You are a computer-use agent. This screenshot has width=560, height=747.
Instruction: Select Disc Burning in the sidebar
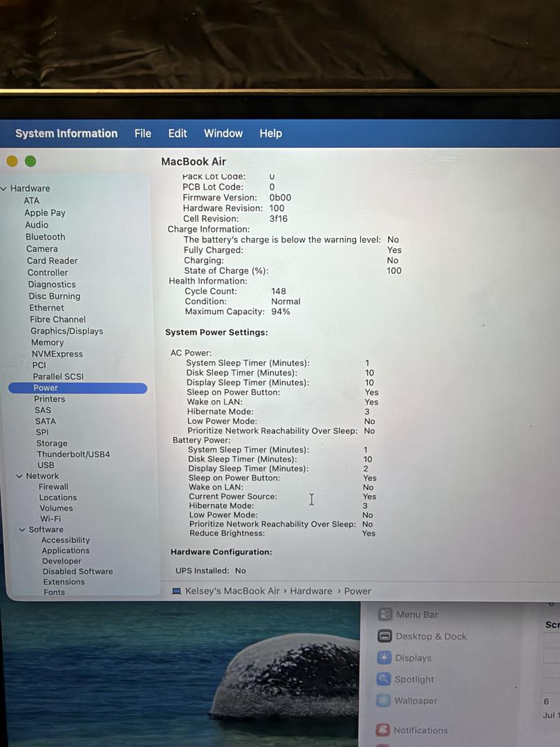pos(55,296)
